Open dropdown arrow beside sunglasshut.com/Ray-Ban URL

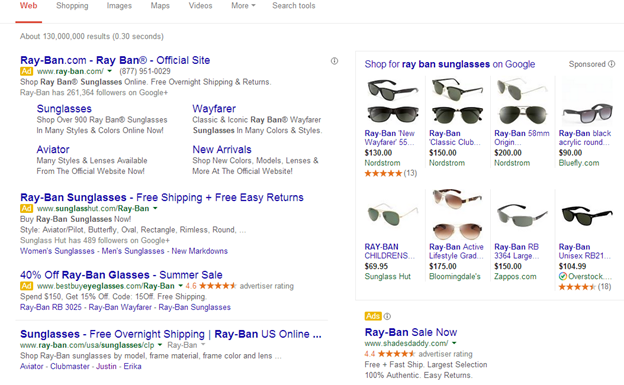pos(155,208)
